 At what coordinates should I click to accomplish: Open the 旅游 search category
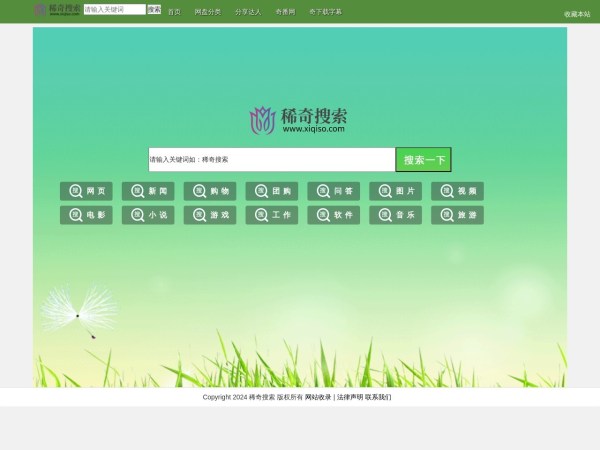pyautogui.click(x=457, y=215)
